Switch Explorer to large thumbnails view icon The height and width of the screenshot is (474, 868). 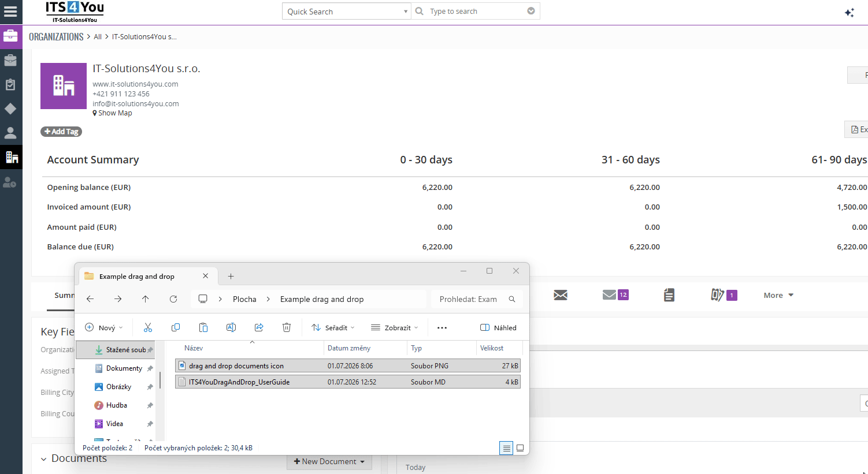point(520,448)
